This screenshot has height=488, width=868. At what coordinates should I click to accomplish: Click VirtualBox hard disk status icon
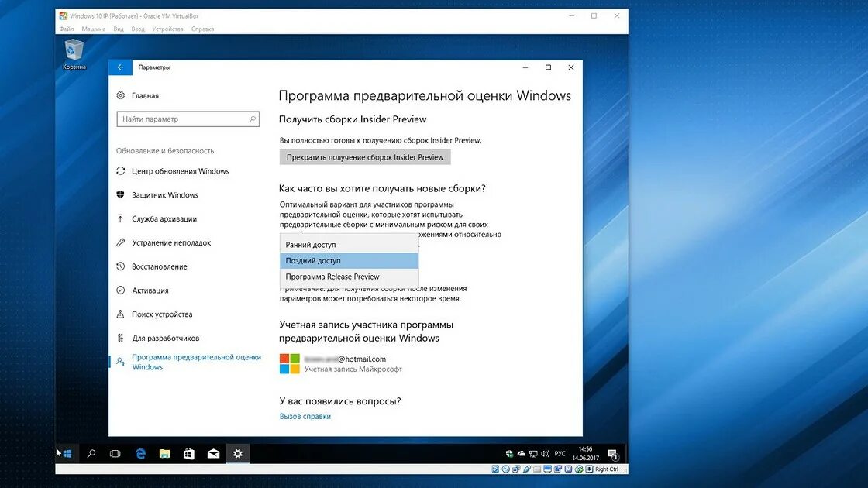tap(495, 469)
